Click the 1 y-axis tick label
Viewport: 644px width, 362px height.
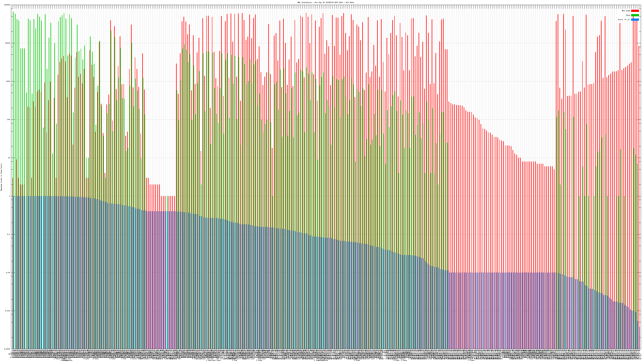pyautogui.click(x=9, y=196)
